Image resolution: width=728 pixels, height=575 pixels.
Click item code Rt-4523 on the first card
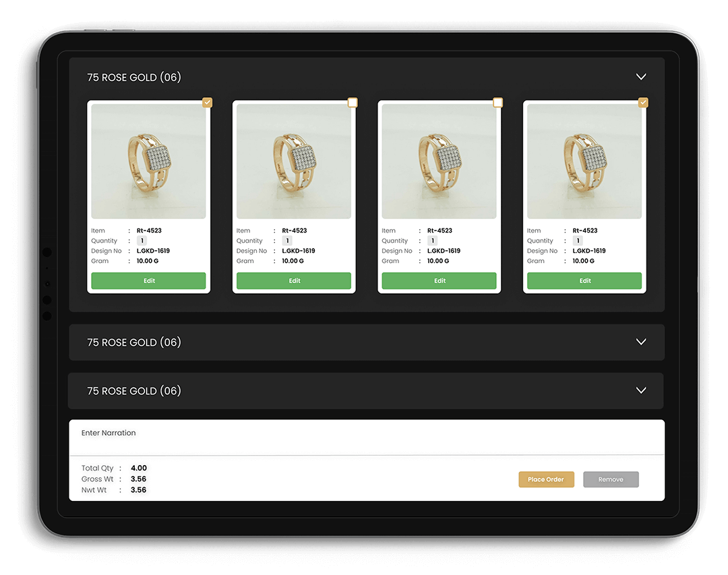coord(149,231)
